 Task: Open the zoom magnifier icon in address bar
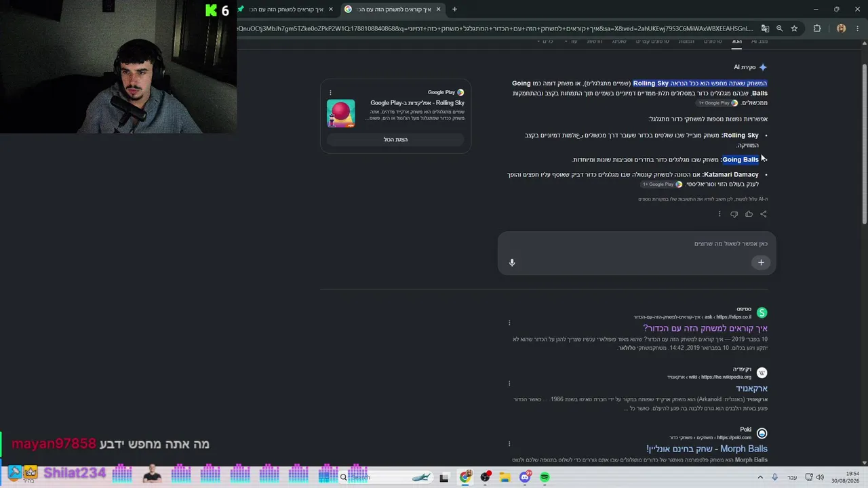coord(780,28)
